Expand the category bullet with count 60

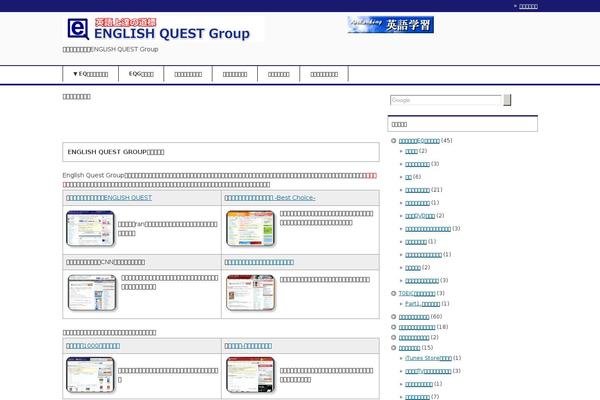[x=394, y=316]
